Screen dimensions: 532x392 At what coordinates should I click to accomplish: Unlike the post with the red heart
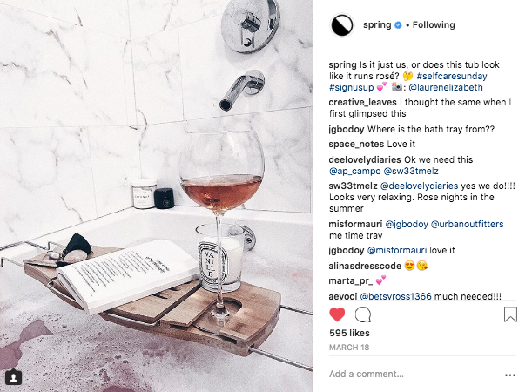pos(337,314)
